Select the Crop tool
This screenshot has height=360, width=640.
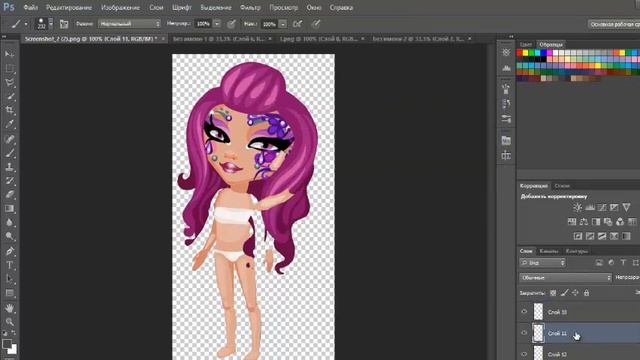[x=10, y=110]
